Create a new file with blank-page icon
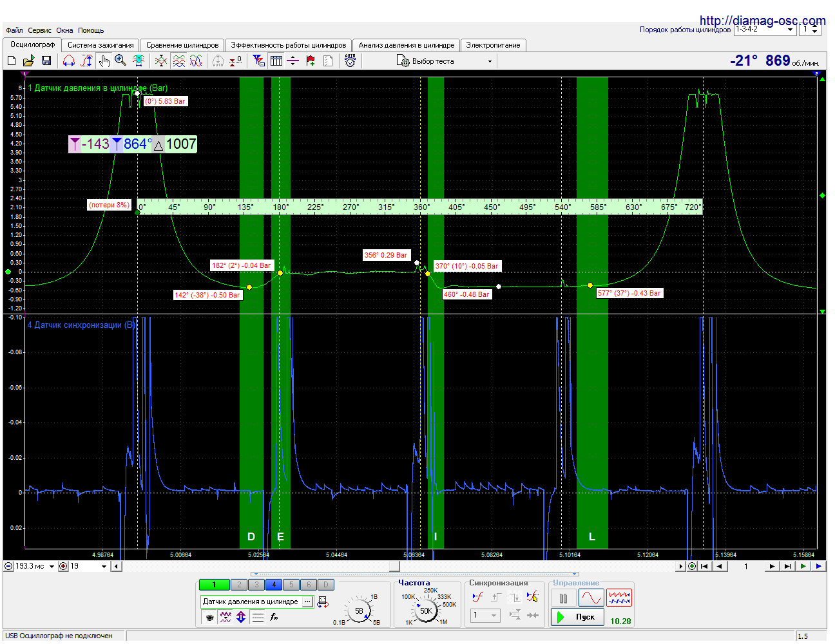The width and height of the screenshot is (835, 644). [x=11, y=61]
